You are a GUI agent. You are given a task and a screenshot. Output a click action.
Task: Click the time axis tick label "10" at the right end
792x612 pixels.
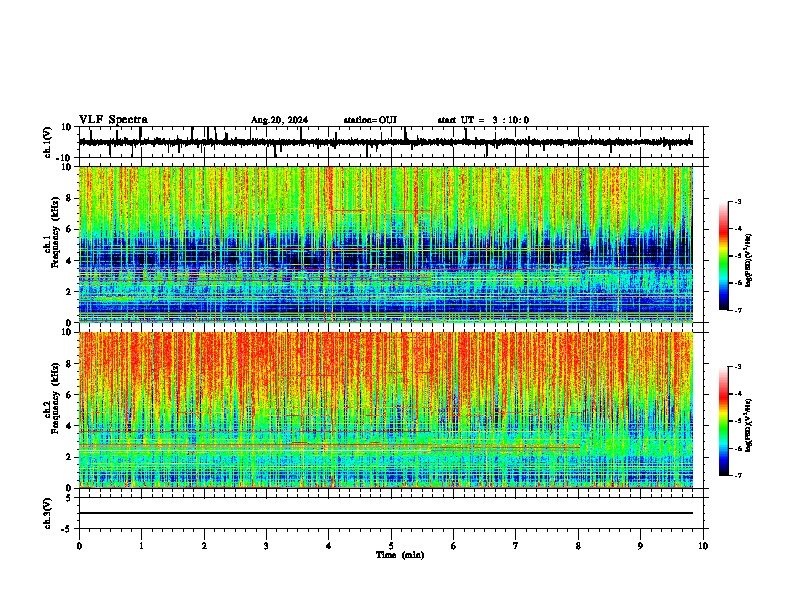pyautogui.click(x=703, y=546)
